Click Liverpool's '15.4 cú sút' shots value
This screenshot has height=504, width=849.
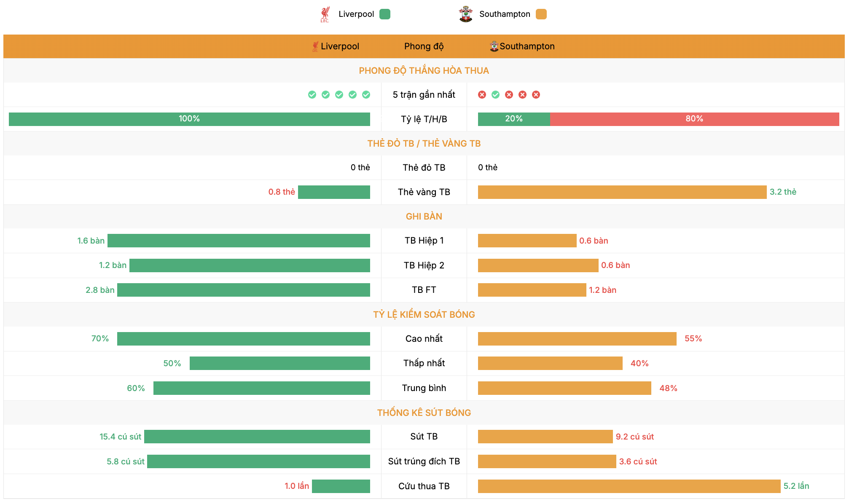[120, 437]
